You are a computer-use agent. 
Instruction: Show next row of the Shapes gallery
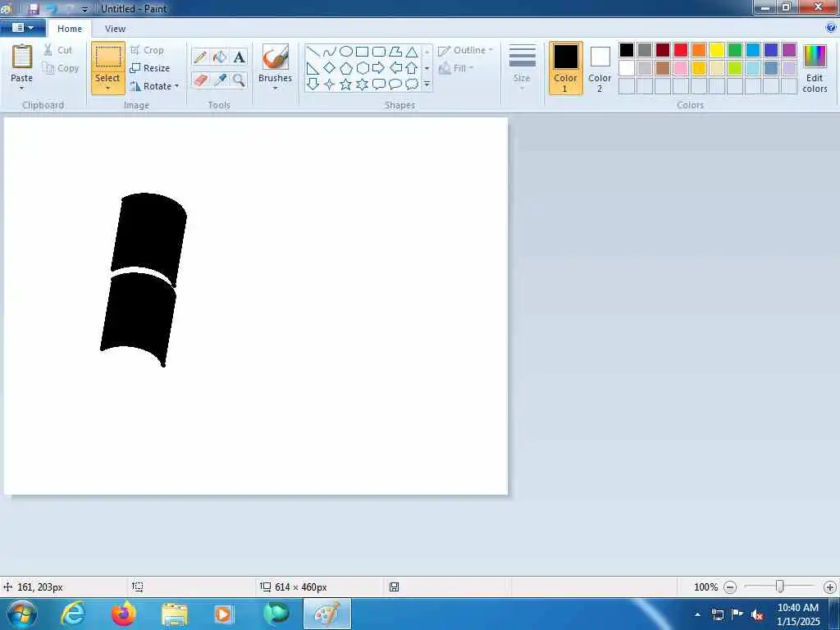[427, 68]
